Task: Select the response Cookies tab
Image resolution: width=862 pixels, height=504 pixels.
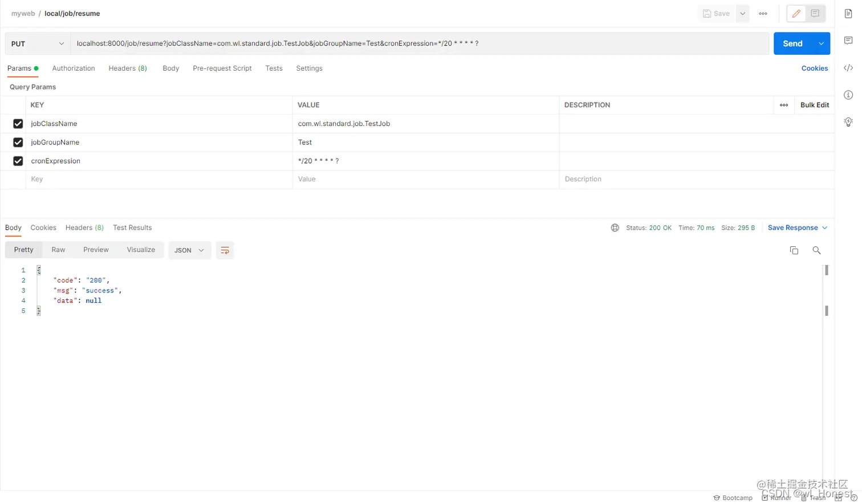Action: [43, 227]
